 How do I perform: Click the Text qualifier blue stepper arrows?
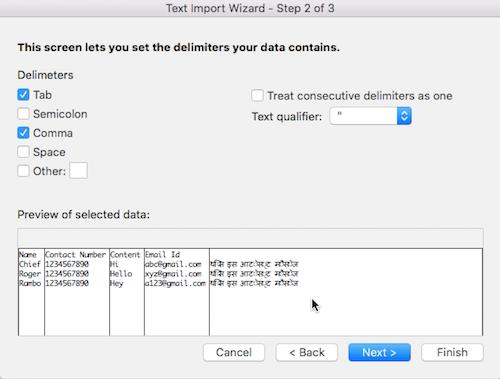click(404, 116)
